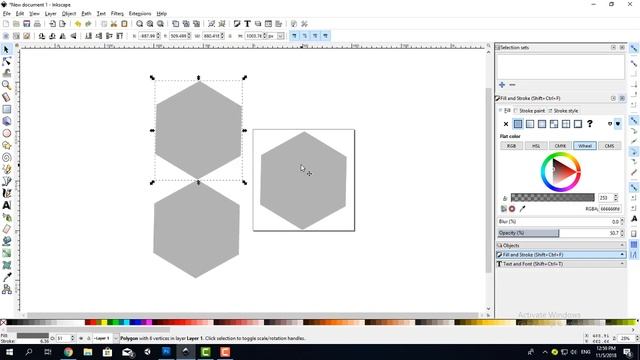640x360 pixels.
Task: Click the alpha channel slider bar
Action: pyautogui.click(x=553, y=198)
